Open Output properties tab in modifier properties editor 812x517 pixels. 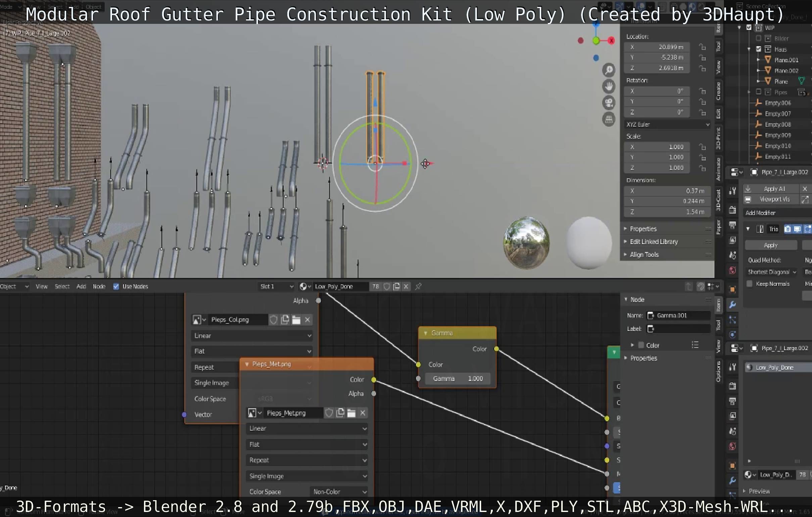click(x=732, y=225)
